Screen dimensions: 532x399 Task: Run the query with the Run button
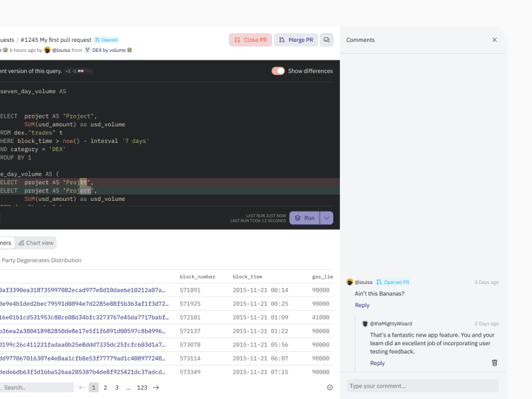coord(305,217)
